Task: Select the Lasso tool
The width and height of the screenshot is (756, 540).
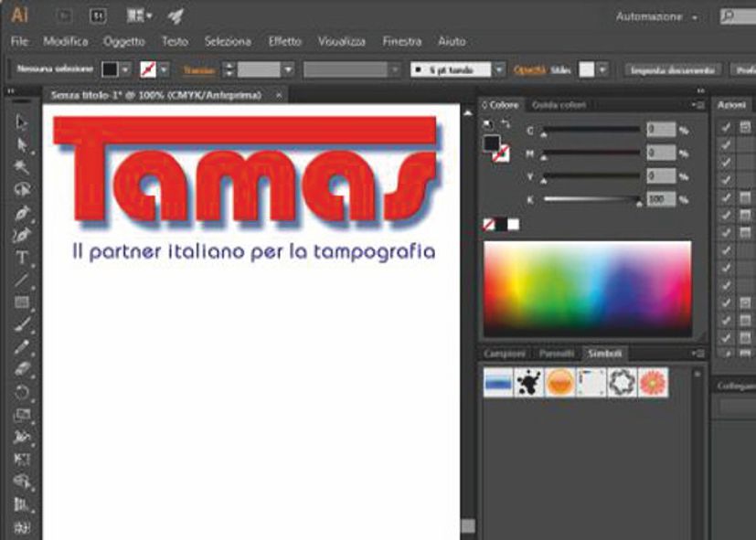Action: click(21, 189)
